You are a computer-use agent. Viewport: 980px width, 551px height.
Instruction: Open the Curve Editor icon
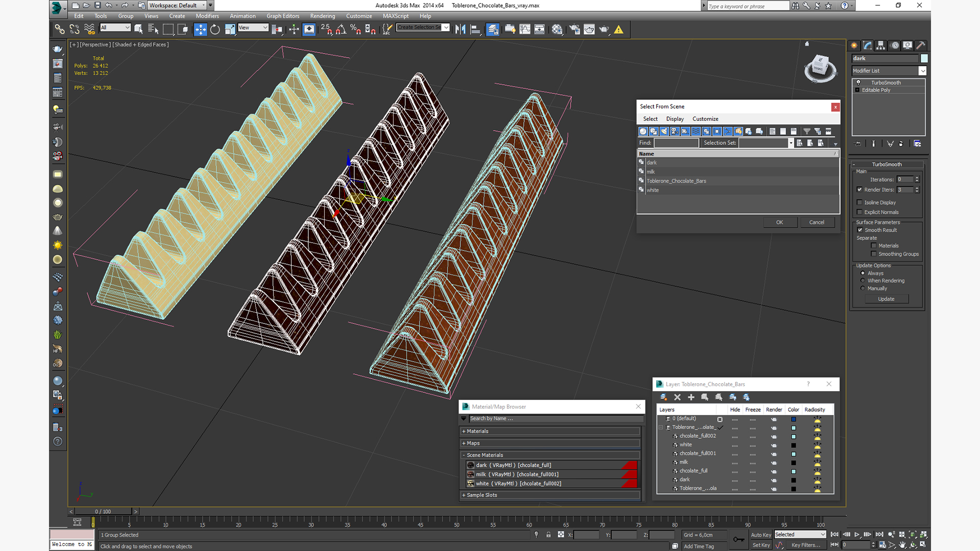(525, 29)
